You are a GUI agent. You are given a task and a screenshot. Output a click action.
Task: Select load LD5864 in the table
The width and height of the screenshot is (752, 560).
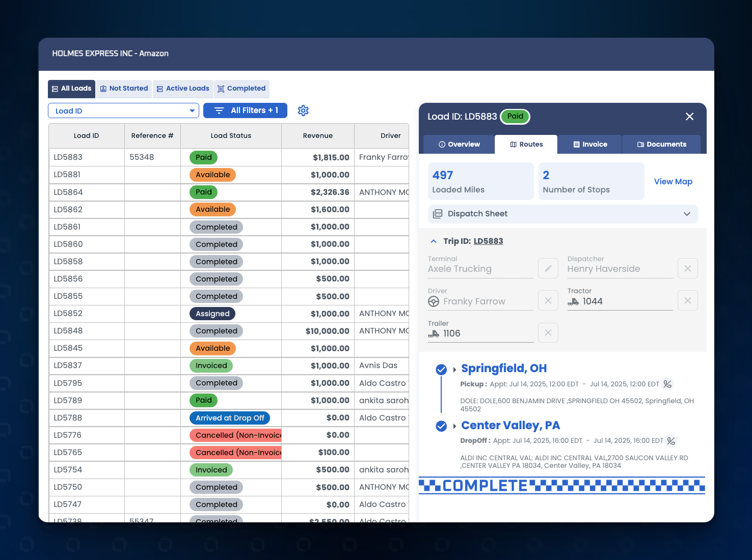(x=68, y=192)
